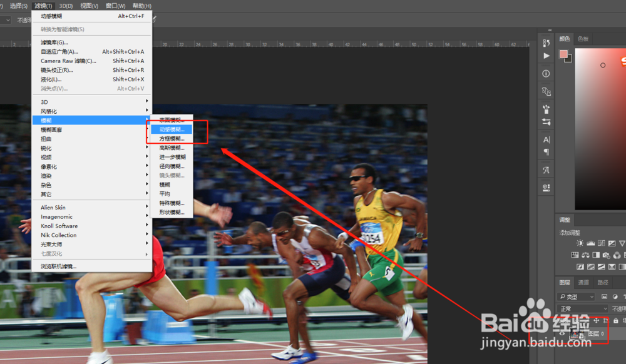
Task: Open the blend mode 正常 dropdown
Action: click(x=582, y=308)
